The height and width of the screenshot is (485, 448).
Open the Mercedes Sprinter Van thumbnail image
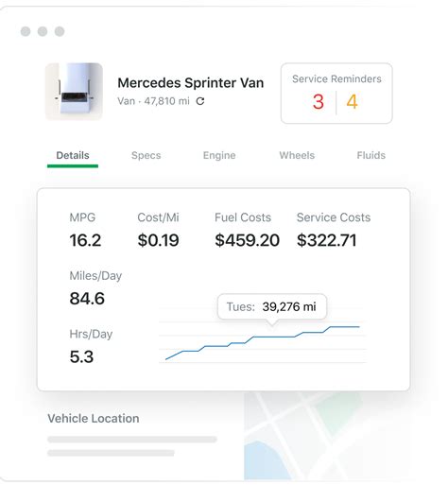75,92
